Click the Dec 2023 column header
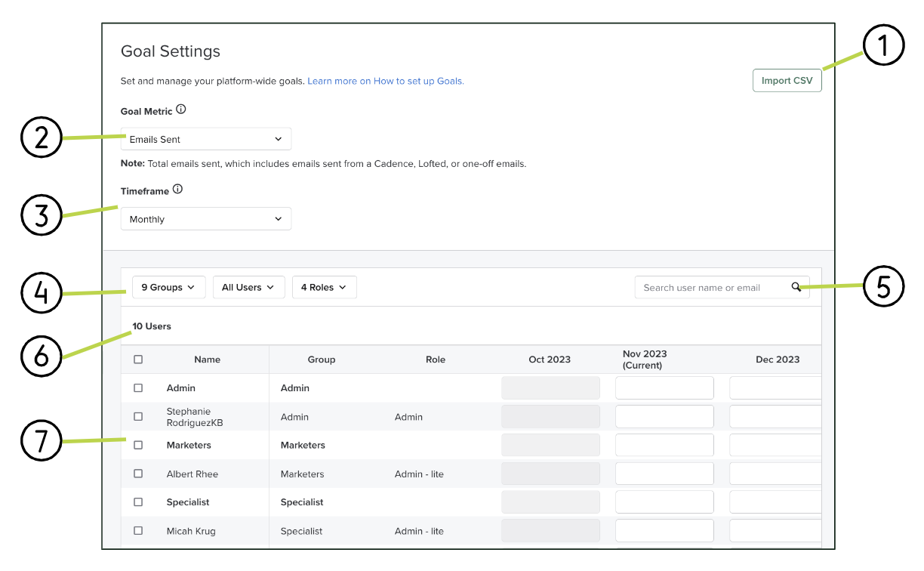Image resolution: width=924 pixels, height=571 pixels. [x=778, y=359]
